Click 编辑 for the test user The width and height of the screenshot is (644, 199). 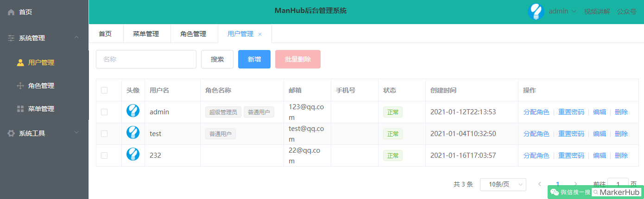click(x=600, y=134)
